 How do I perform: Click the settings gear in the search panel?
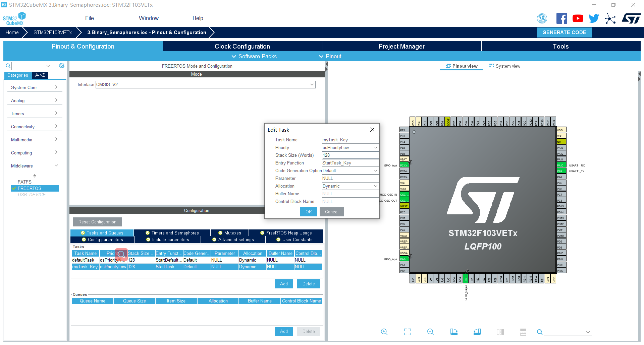coord(62,66)
